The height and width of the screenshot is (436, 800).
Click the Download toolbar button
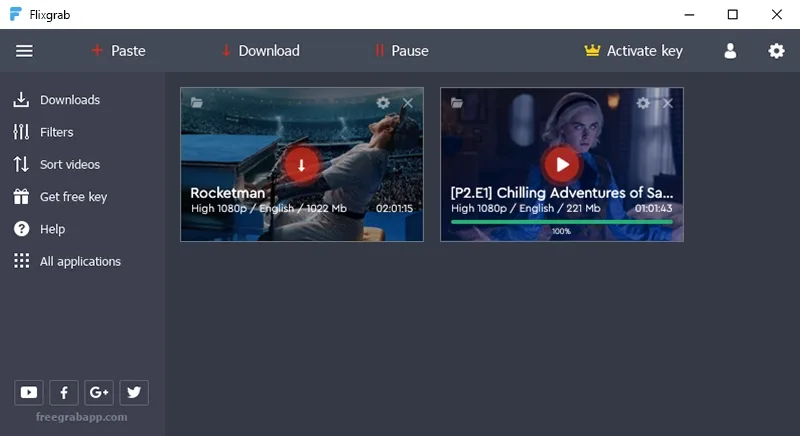pyautogui.click(x=260, y=51)
